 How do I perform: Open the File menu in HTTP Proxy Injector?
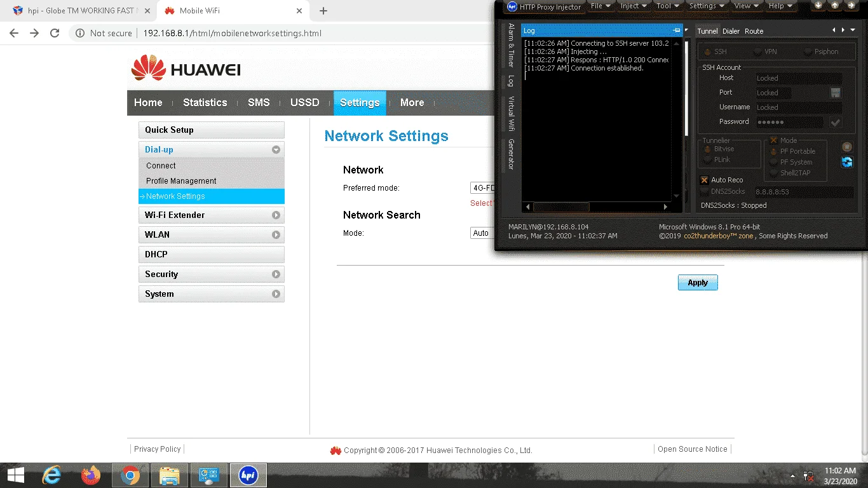[x=601, y=6]
